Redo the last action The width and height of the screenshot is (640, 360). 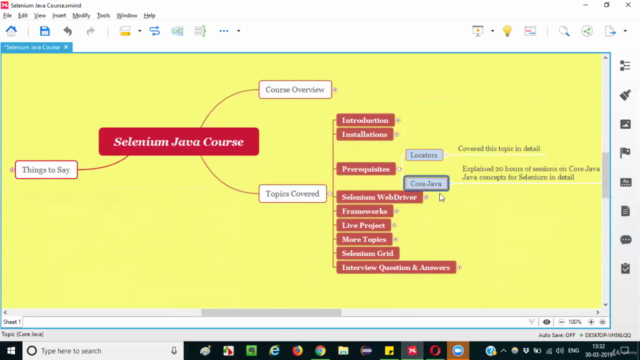tap(90, 31)
